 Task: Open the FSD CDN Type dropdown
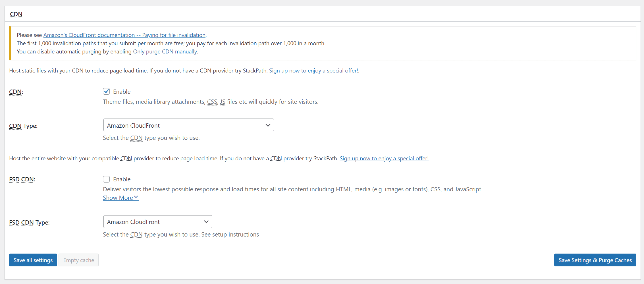(x=158, y=222)
